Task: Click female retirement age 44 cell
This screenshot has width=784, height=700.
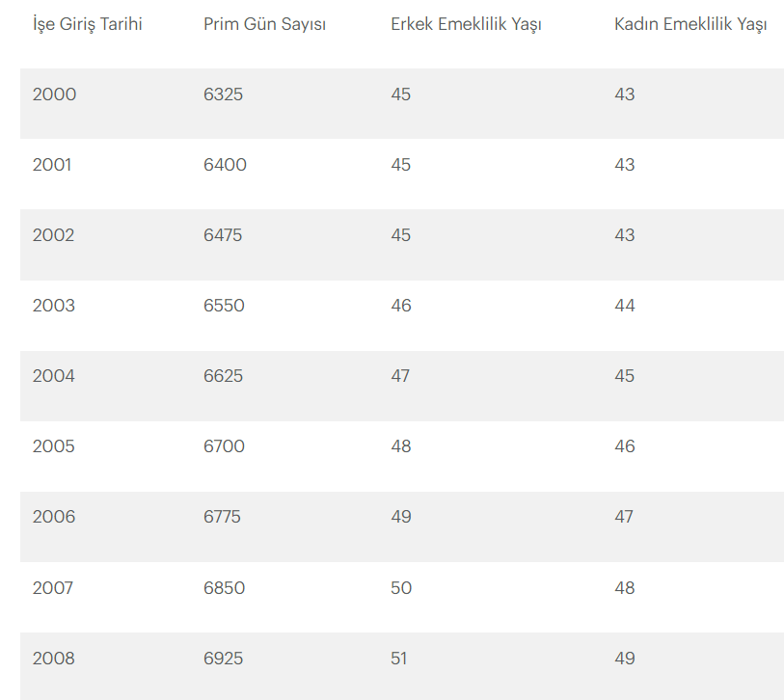Action: 625,306
